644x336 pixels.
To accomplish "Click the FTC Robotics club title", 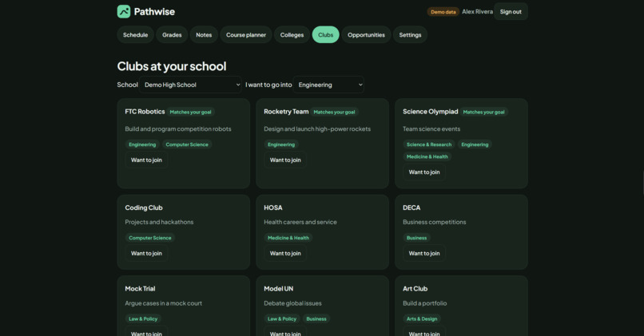I will [x=145, y=112].
